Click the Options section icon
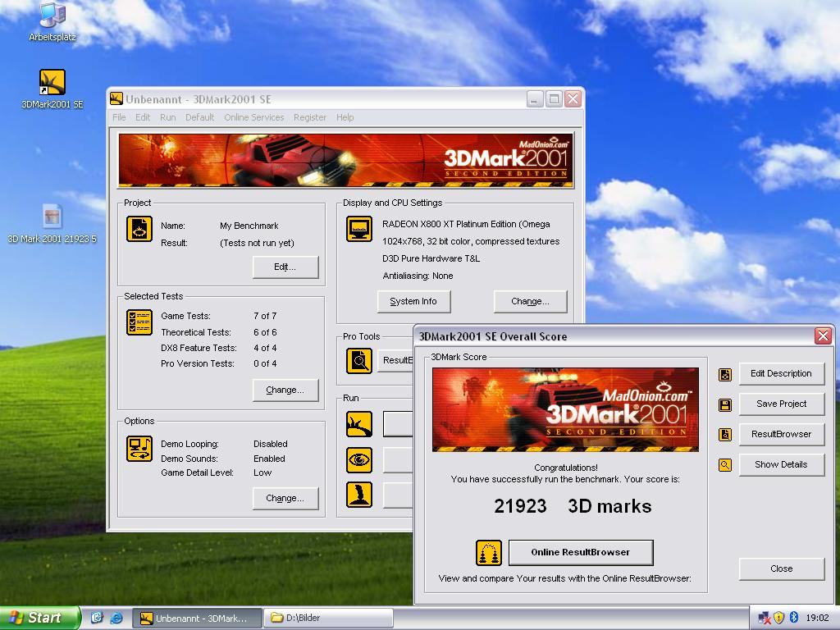 pos(139,449)
